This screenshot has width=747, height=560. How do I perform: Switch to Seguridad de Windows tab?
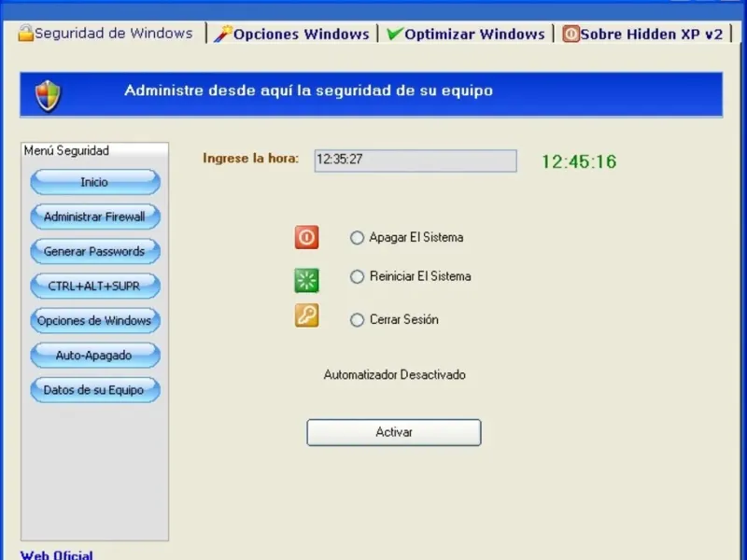point(106,34)
